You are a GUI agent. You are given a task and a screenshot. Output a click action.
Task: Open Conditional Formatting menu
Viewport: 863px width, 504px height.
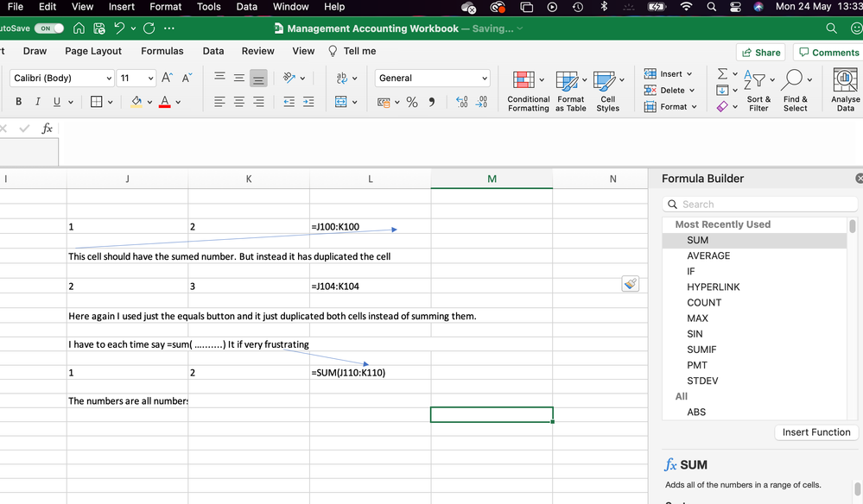pyautogui.click(x=529, y=91)
